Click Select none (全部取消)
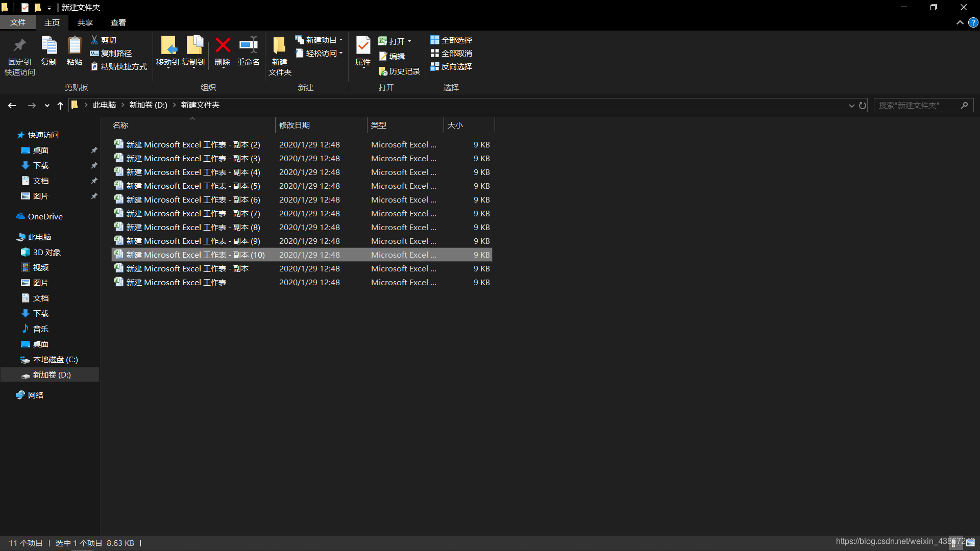Screen dimensions: 980x551 451,53
